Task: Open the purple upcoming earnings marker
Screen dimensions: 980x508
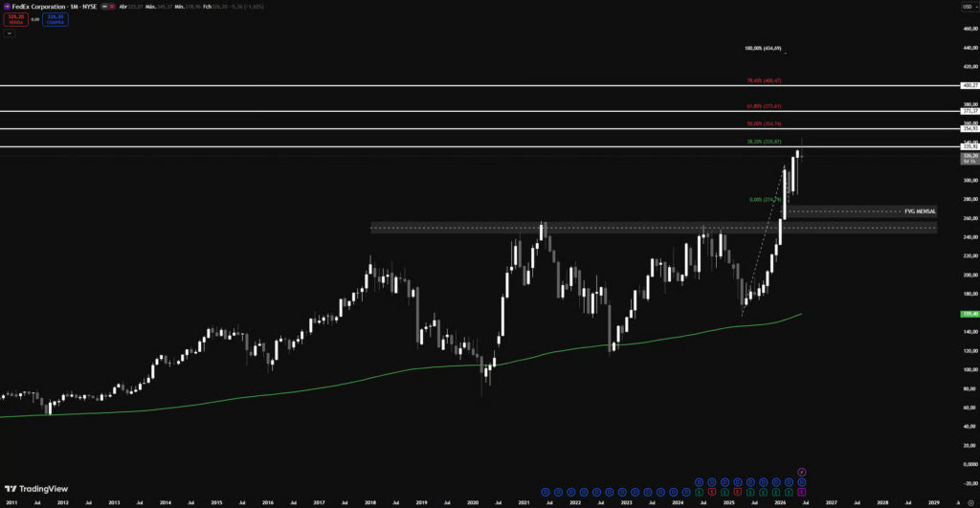Action: tap(801, 493)
